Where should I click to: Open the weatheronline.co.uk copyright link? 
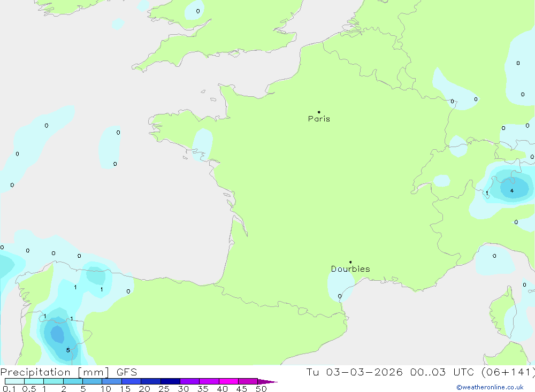point(490,387)
